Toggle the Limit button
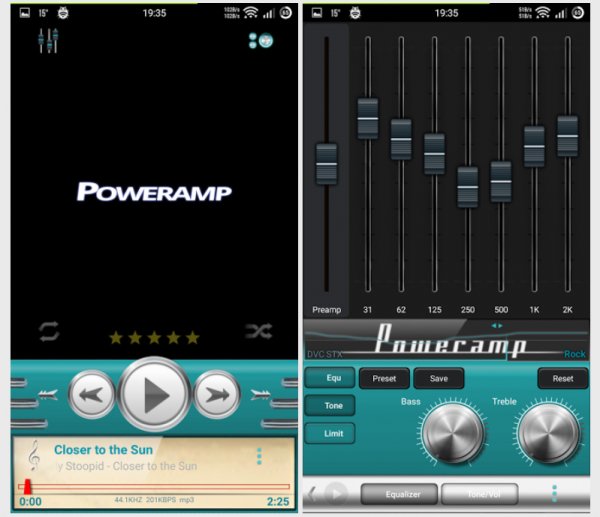Image resolution: width=600 pixels, height=517 pixels. click(330, 434)
